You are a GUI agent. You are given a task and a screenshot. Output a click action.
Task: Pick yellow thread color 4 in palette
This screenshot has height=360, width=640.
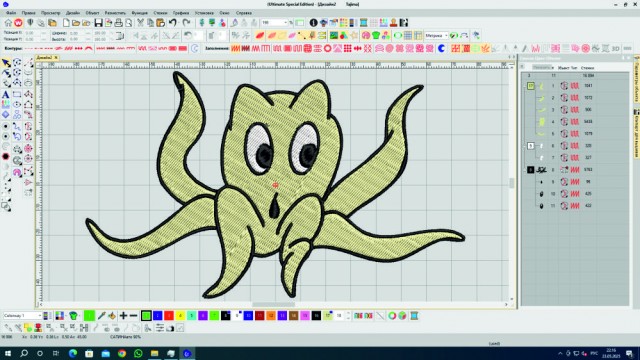click(180, 316)
